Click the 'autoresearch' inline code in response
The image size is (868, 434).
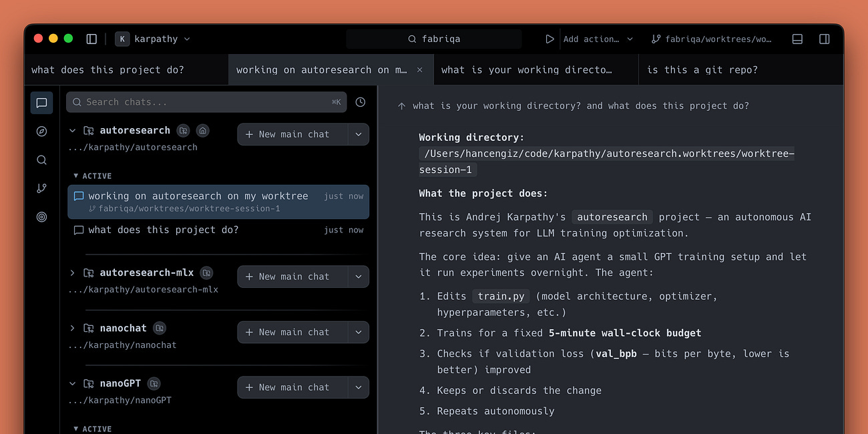click(x=612, y=216)
